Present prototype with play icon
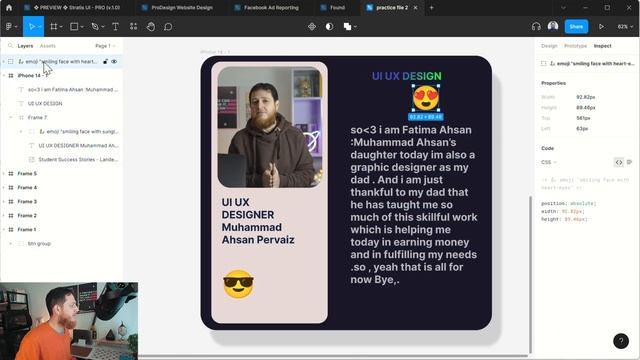Screen dimensions: 640x360 pyautogui.click(x=601, y=27)
